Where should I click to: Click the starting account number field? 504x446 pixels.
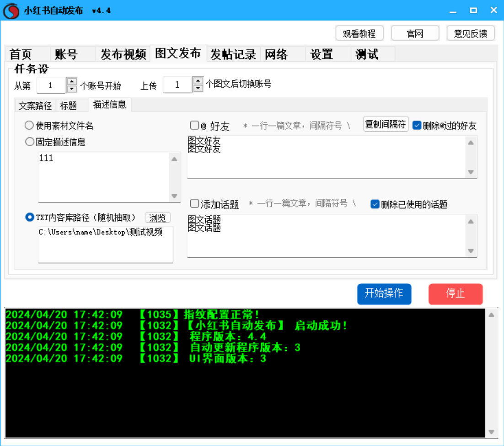(x=51, y=85)
